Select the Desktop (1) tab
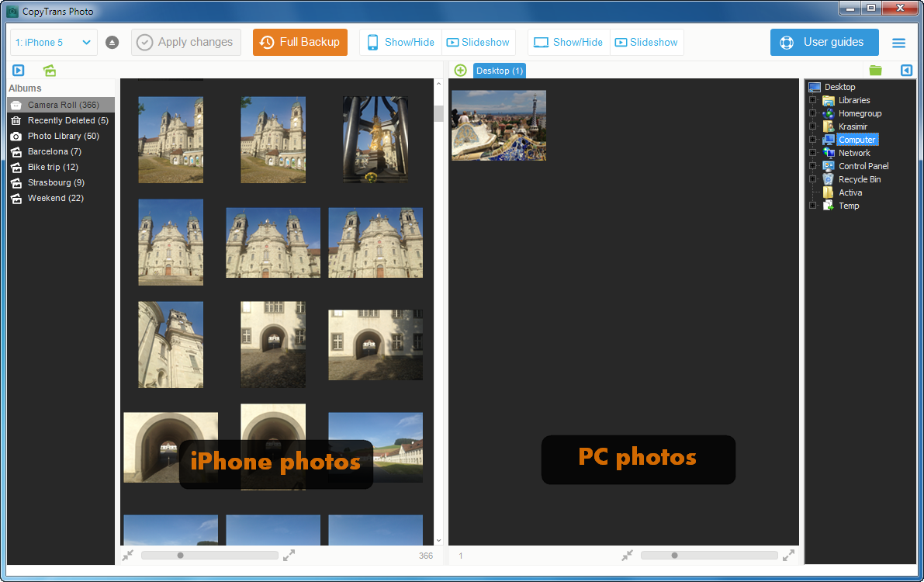 [x=499, y=71]
